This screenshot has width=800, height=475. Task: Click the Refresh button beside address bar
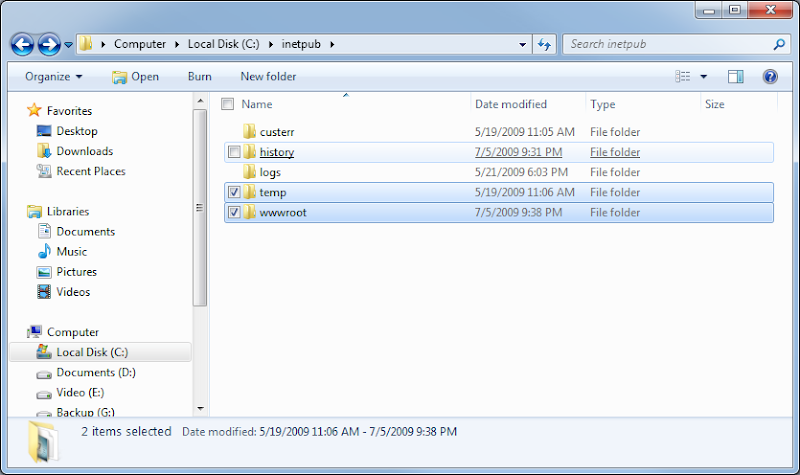pos(544,44)
